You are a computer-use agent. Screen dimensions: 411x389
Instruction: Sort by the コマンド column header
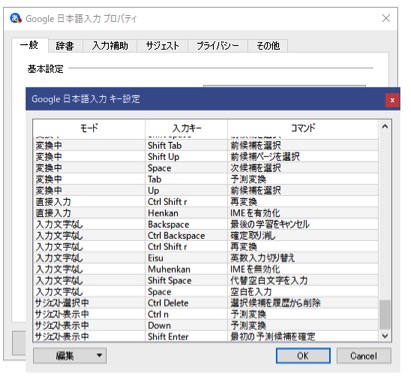click(303, 128)
